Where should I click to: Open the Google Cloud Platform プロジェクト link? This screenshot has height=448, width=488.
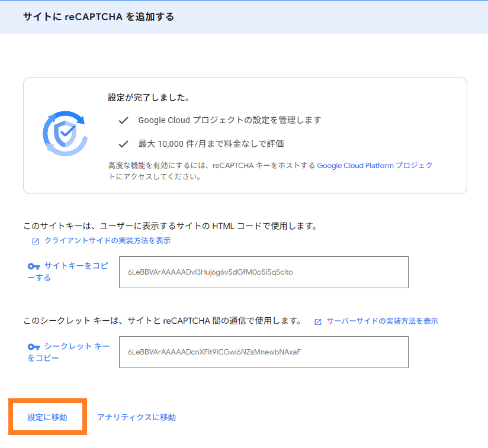click(271, 171)
